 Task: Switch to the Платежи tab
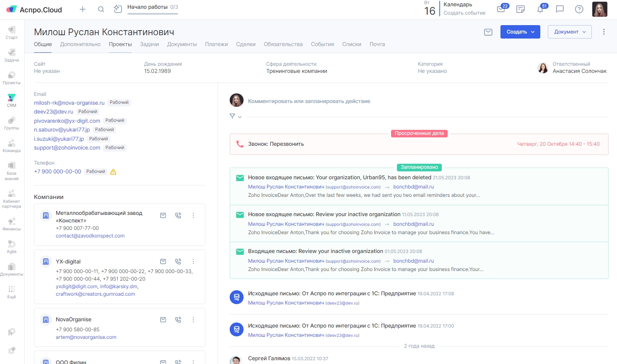point(216,44)
